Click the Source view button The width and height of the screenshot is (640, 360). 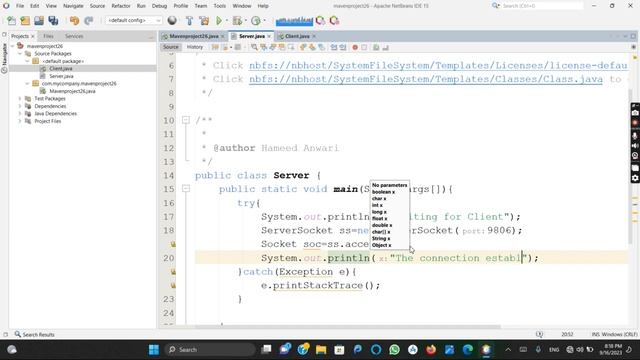(171, 47)
